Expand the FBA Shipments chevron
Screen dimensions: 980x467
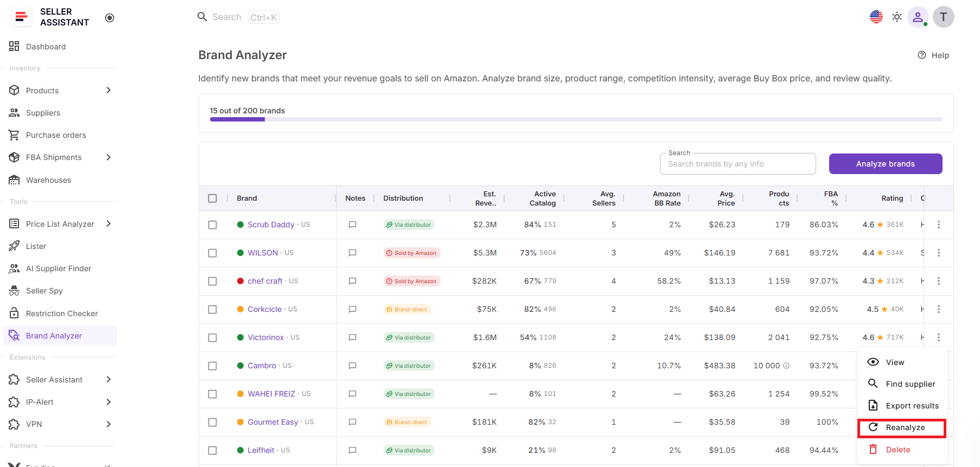point(109,157)
